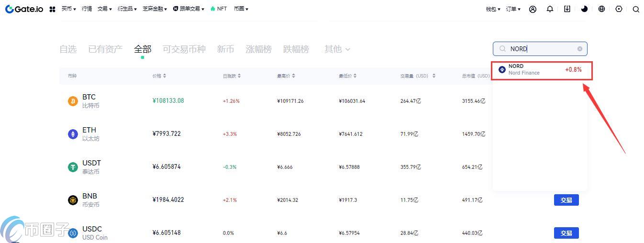Image resolution: width=644 pixels, height=243 pixels.
Task: Expand the 币圈 dropdown menu
Action: pos(241,9)
